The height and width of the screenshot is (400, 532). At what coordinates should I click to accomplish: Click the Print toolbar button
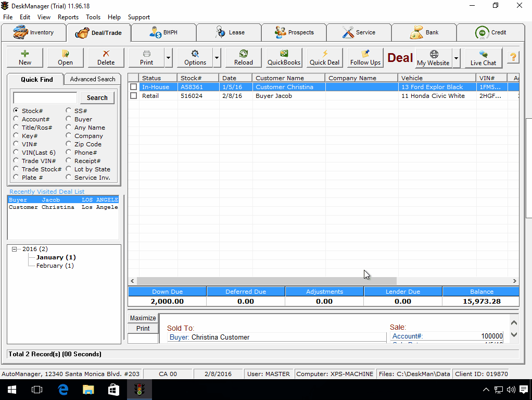[147, 58]
